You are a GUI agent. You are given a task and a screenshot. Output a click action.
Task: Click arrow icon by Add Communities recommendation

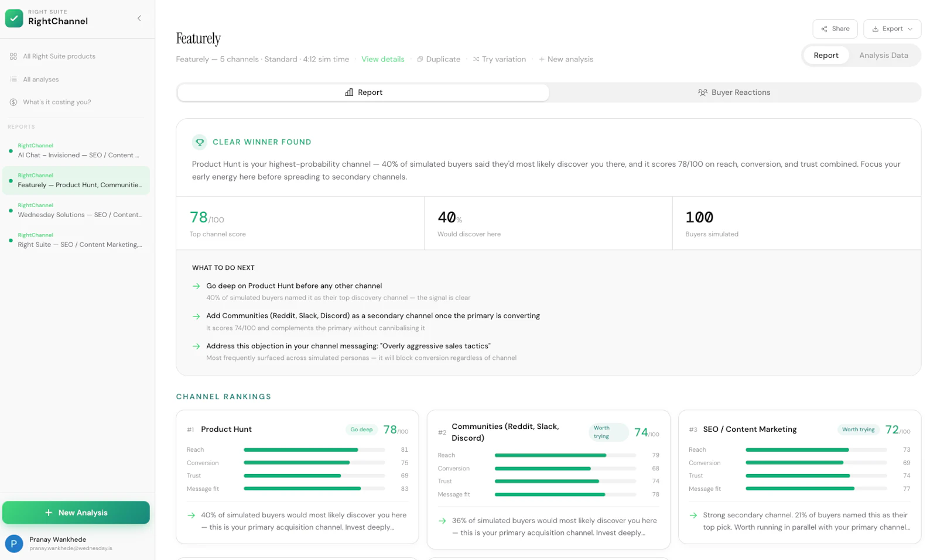[196, 316]
